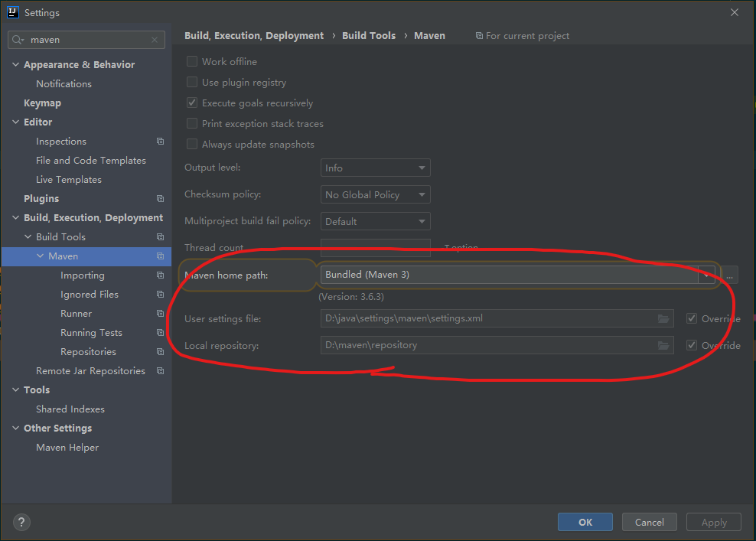Screen dimensions: 756x541
Task: Collapse the Other Settings node
Action: point(15,429)
